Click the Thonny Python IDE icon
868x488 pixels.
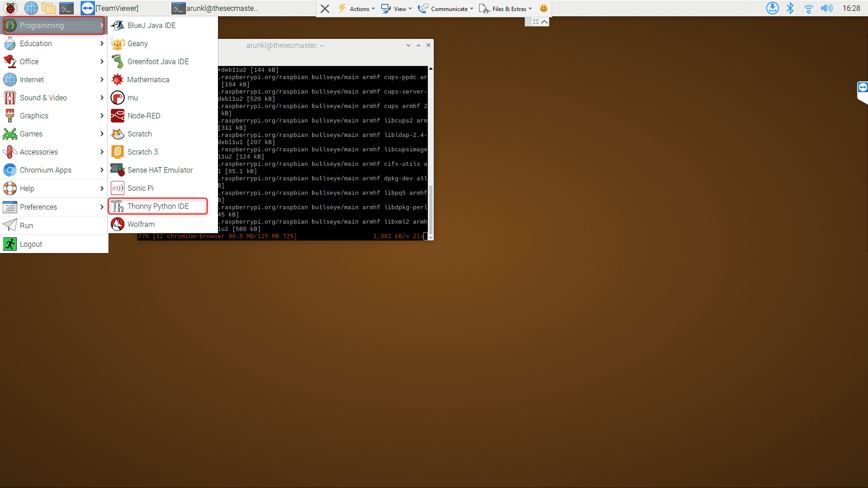click(118, 207)
